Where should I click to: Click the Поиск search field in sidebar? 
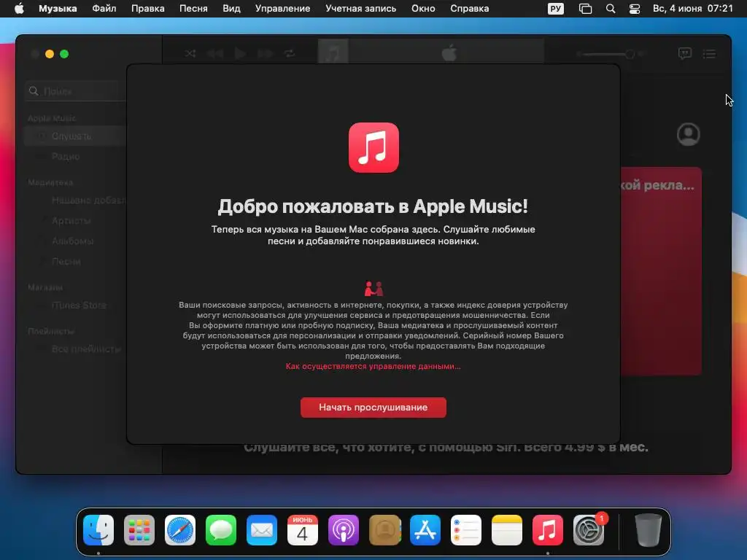click(x=76, y=91)
